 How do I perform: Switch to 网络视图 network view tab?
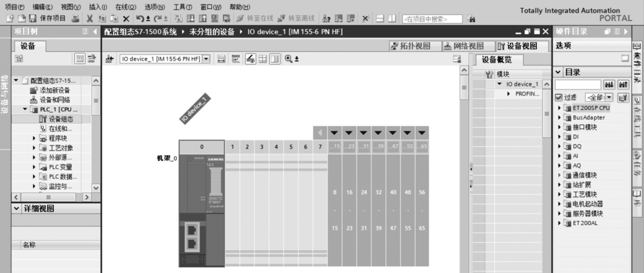(x=468, y=46)
